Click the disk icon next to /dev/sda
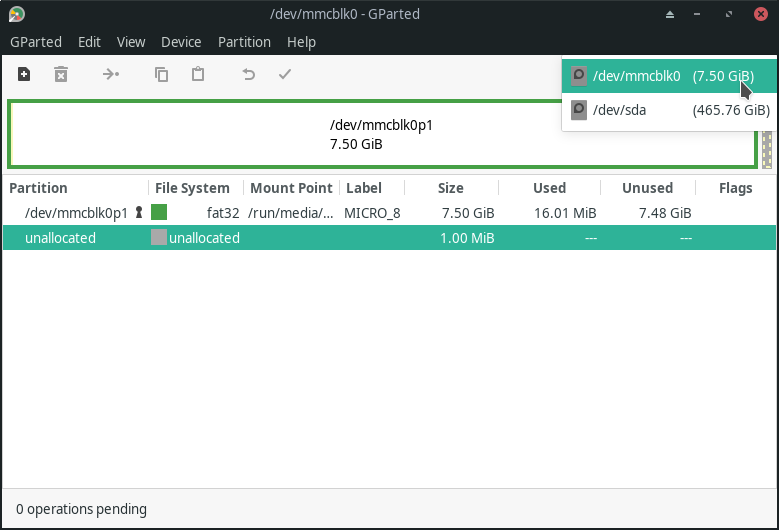The image size is (779, 530). click(579, 110)
